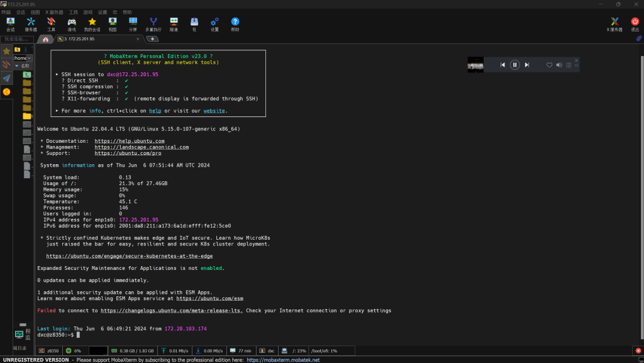Click the quick connect (快速连接) input field
This screenshot has width=644, height=363.
click(18, 39)
